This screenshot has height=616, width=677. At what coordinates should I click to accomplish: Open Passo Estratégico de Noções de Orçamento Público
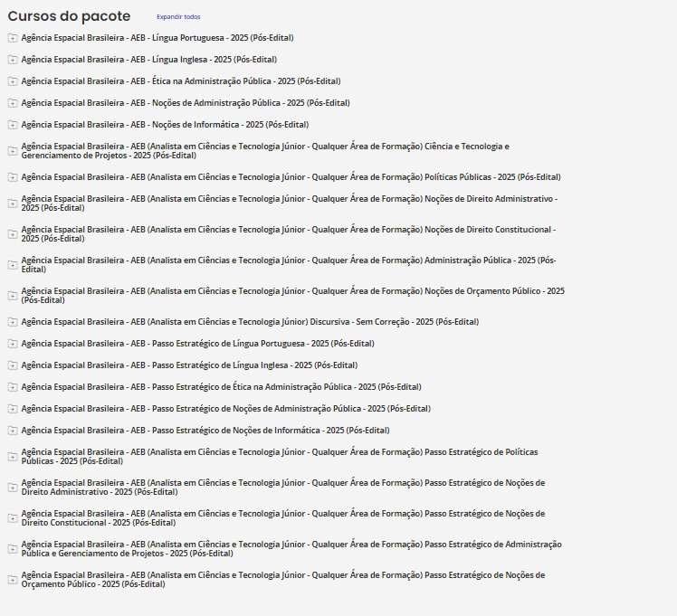(282, 579)
